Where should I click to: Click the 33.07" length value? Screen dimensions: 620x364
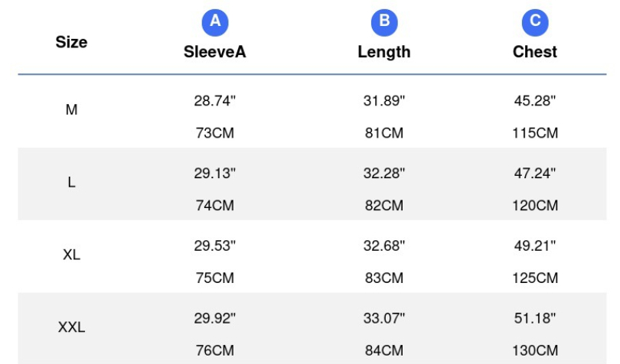tap(384, 318)
